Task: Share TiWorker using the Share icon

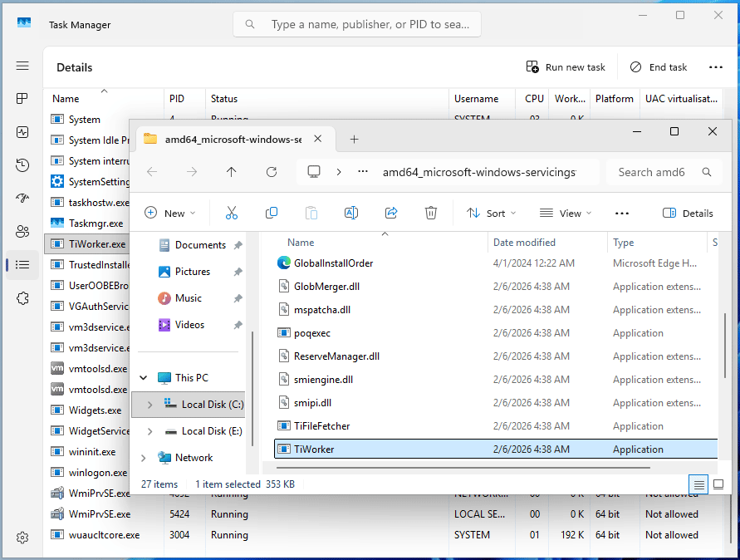Action: tap(391, 213)
